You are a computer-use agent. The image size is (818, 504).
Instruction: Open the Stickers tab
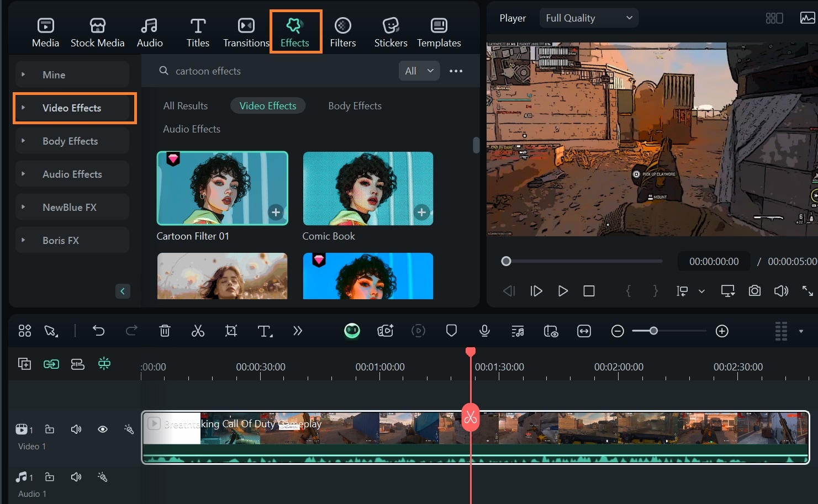[x=390, y=32]
